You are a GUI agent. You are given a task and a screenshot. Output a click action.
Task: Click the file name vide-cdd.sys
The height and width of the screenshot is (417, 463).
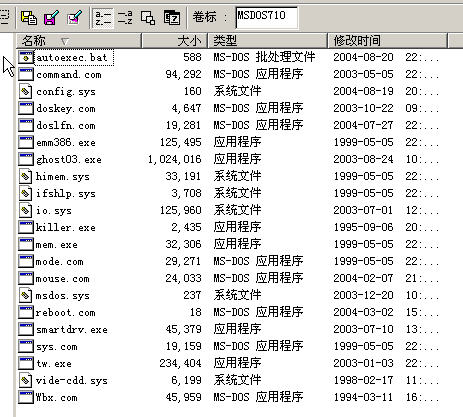point(72,380)
